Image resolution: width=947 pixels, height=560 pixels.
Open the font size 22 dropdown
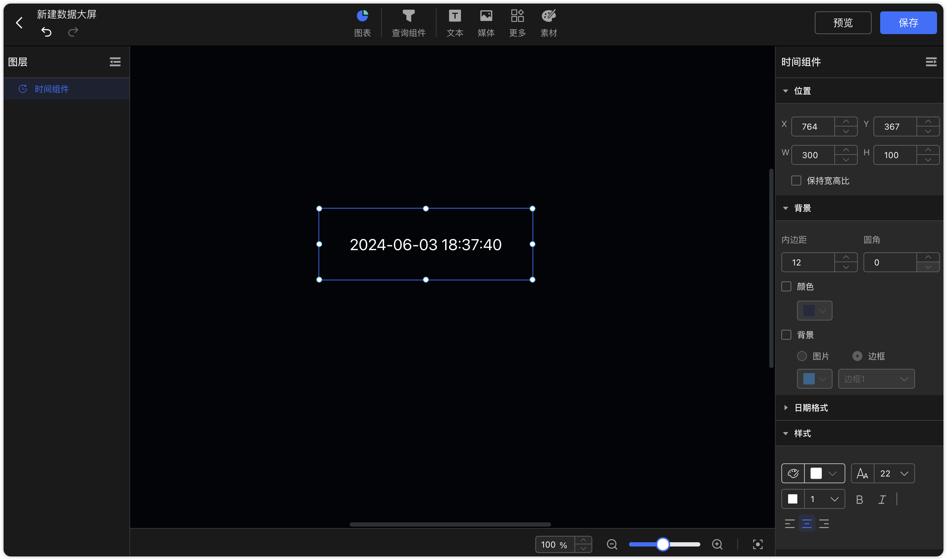(894, 473)
